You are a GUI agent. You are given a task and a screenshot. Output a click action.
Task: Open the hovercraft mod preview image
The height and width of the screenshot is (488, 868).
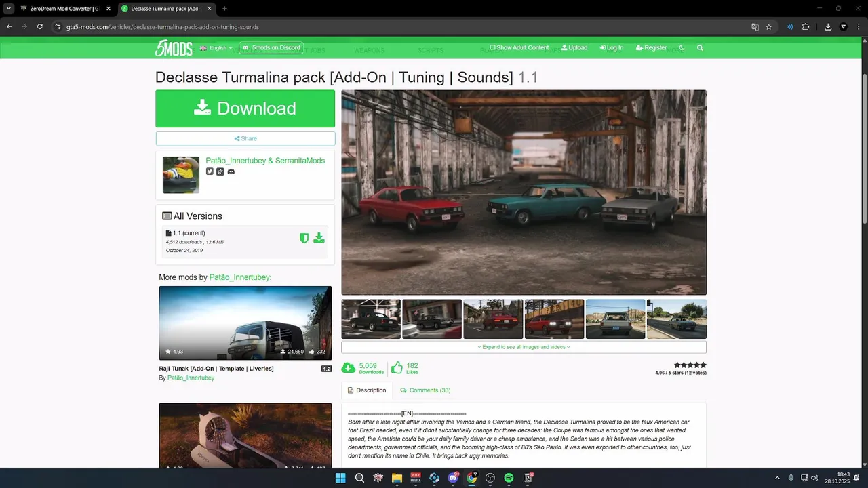point(245,435)
